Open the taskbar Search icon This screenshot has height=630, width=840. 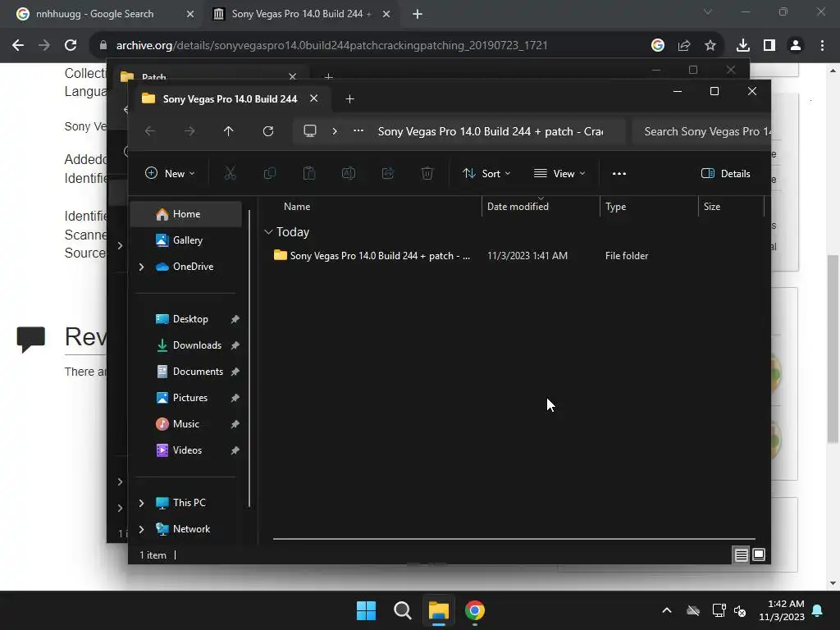(x=402, y=610)
